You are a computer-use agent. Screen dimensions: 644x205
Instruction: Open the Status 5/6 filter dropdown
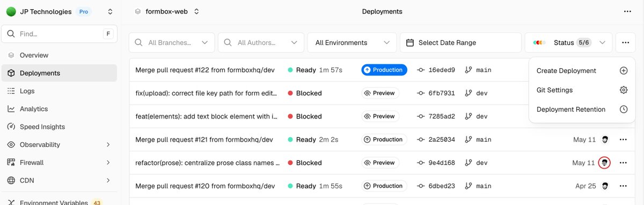pos(568,42)
